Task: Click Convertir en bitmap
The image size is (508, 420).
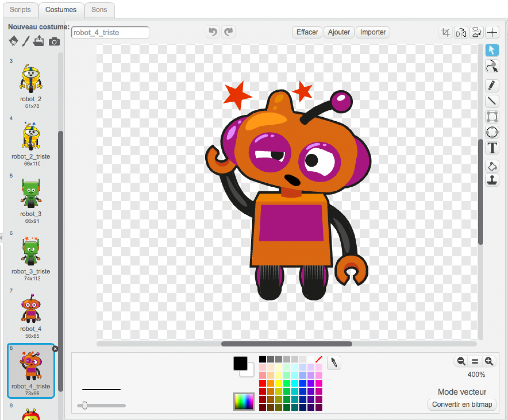Action: click(462, 404)
